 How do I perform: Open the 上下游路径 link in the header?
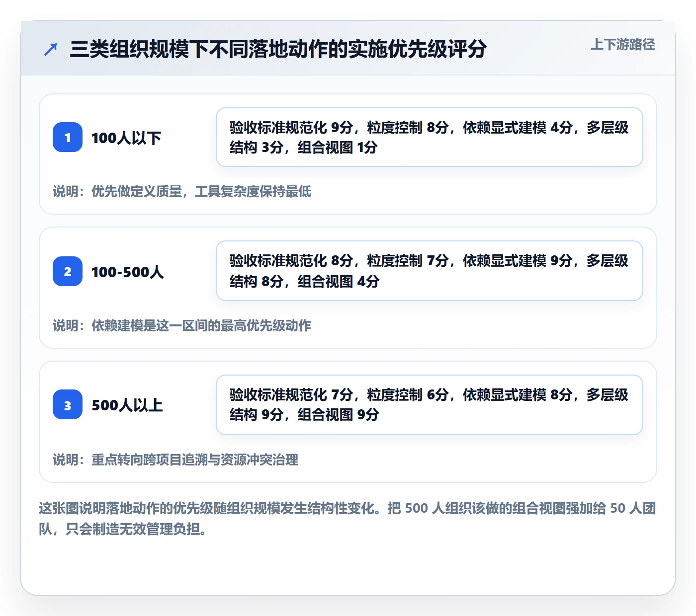click(623, 44)
